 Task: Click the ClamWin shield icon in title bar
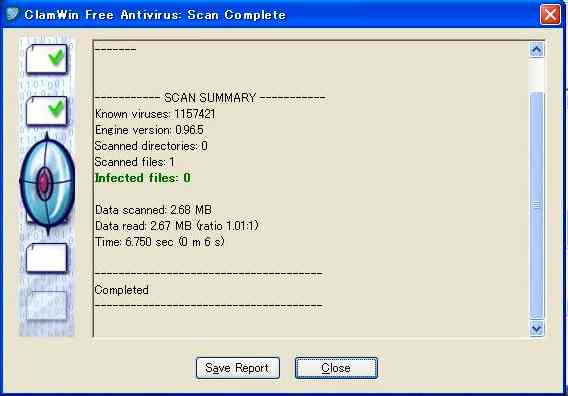coord(12,14)
